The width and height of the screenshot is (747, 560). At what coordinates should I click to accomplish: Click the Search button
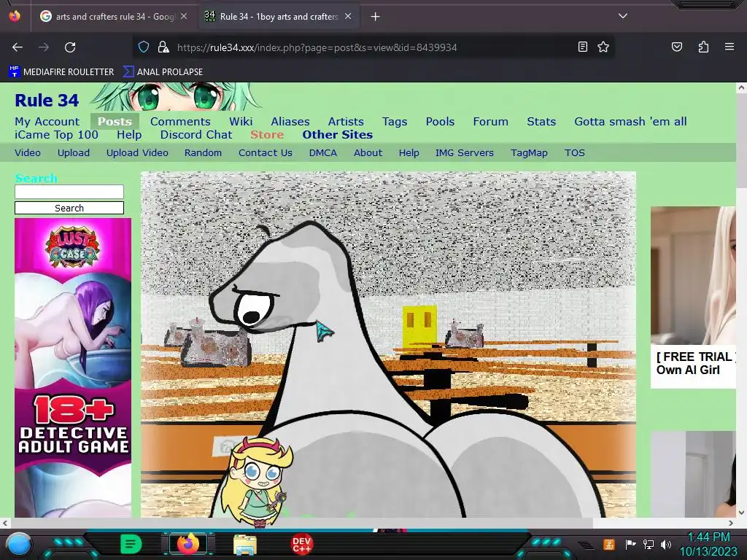(69, 208)
